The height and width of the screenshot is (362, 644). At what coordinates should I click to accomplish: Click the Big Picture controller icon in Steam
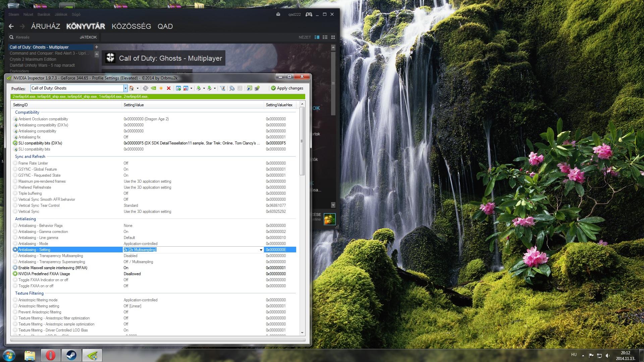pos(309,14)
